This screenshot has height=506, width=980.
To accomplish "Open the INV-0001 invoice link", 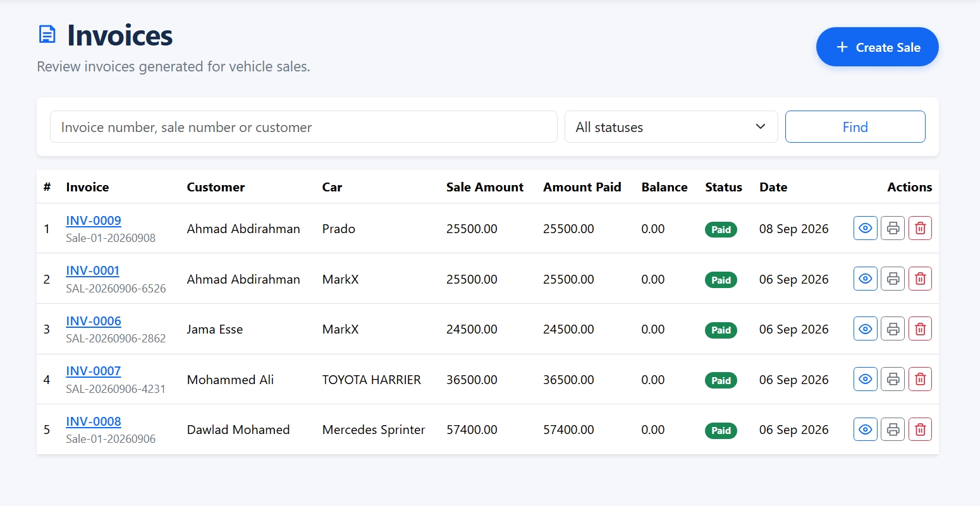I will pos(93,270).
